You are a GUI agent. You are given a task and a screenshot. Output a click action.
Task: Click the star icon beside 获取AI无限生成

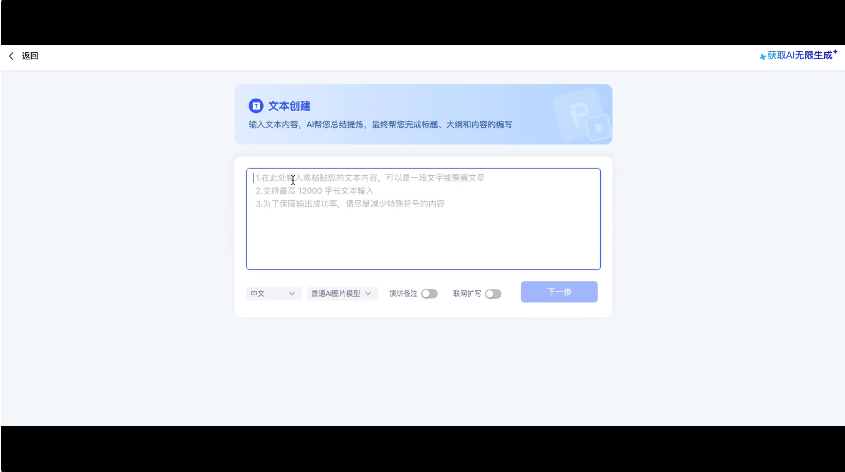click(763, 57)
